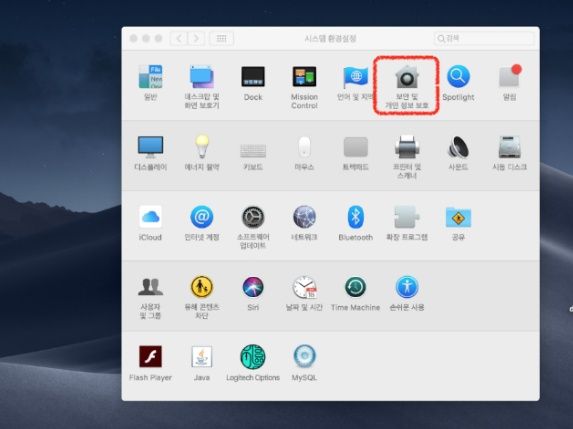Open the General (일반) preferences pane
This screenshot has width=573, height=429.
[151, 77]
